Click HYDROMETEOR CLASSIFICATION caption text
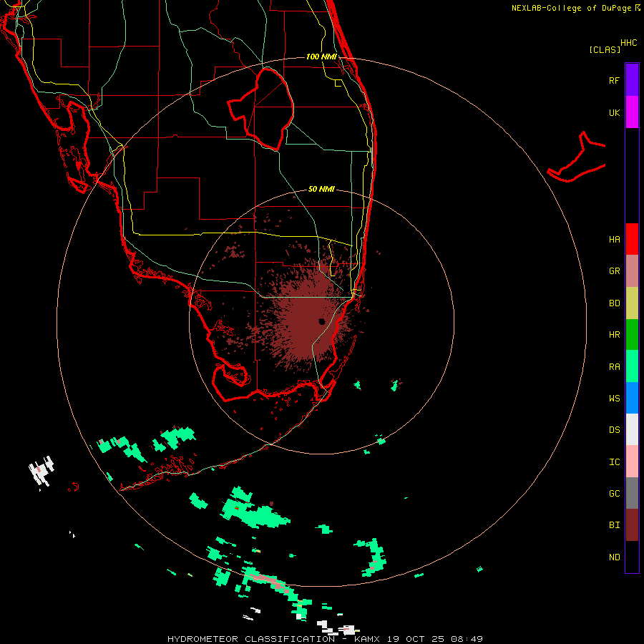This screenshot has width=644, height=644. click(251, 639)
